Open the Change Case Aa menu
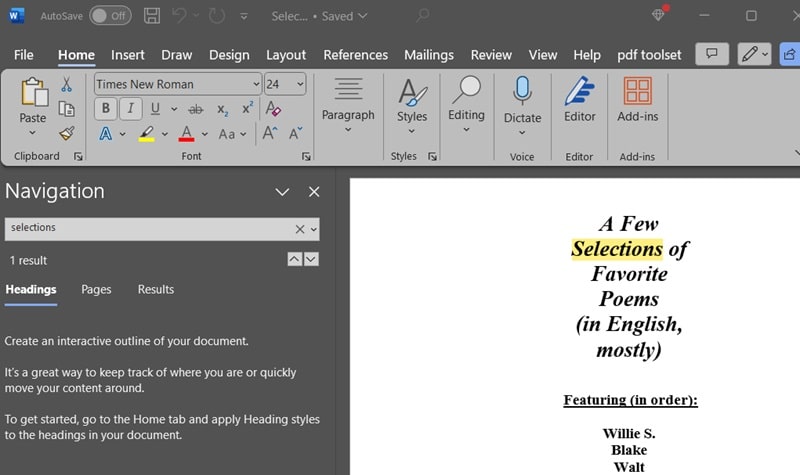The image size is (800, 475). pyautogui.click(x=232, y=134)
